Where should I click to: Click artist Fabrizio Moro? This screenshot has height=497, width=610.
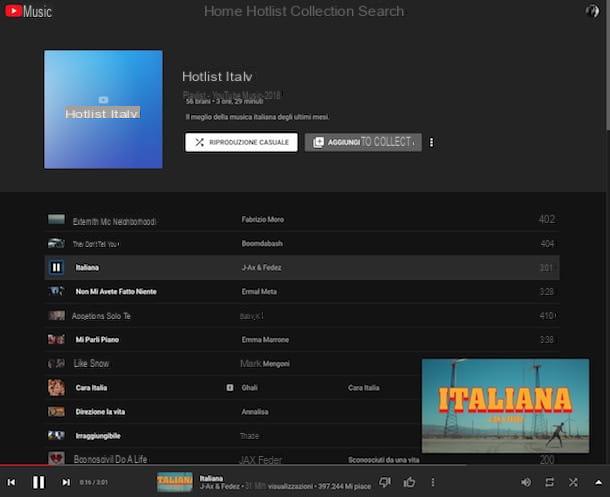click(263, 219)
